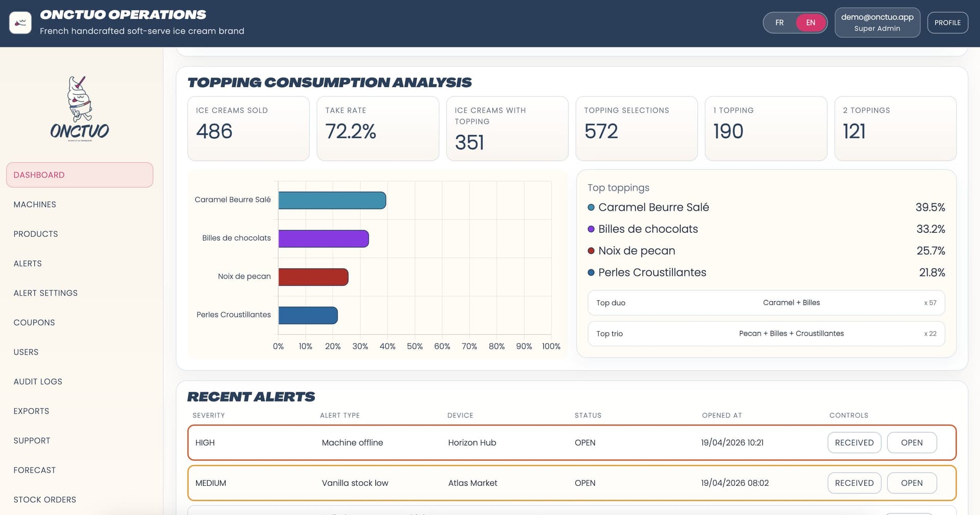This screenshot has width=980, height=515.
Task: Click the SEVERITY column header
Action: tap(208, 415)
